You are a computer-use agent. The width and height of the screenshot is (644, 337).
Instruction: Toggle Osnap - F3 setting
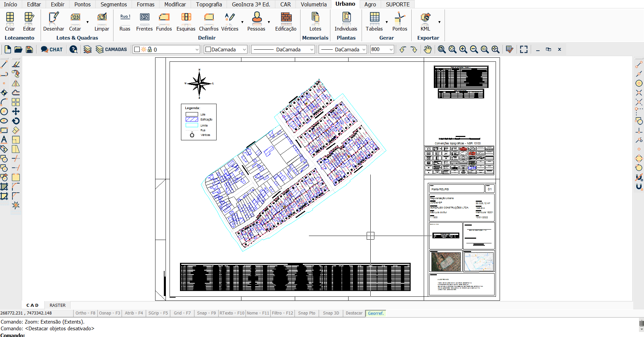(x=109, y=313)
